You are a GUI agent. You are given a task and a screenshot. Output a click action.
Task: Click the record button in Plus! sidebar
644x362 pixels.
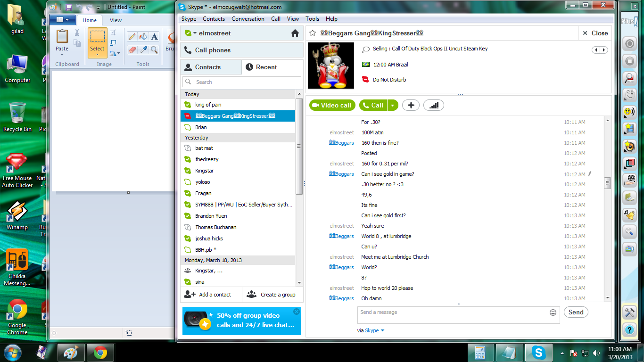pyautogui.click(x=629, y=44)
